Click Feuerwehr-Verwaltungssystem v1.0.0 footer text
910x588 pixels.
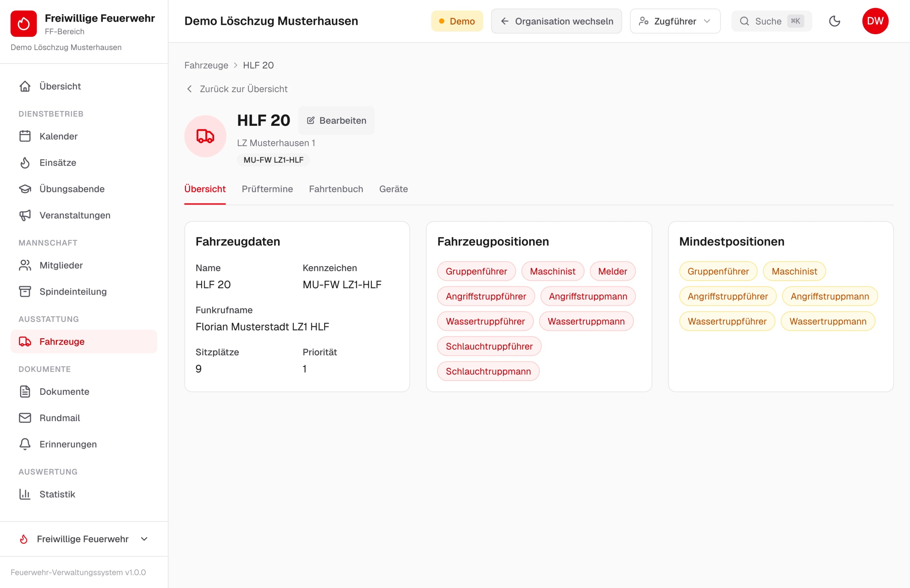(78, 572)
